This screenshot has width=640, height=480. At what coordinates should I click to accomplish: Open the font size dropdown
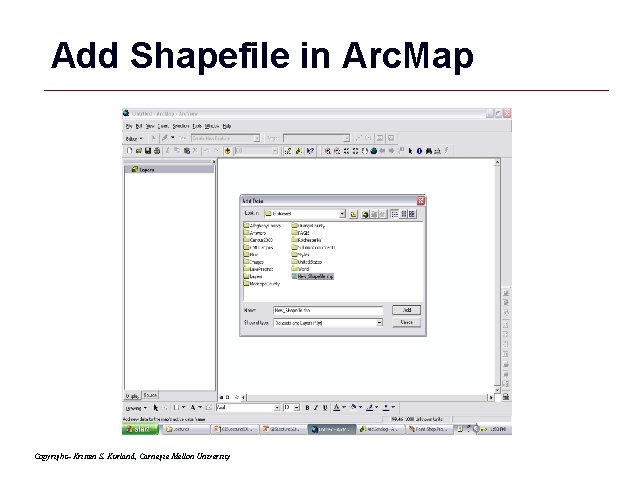[297, 407]
